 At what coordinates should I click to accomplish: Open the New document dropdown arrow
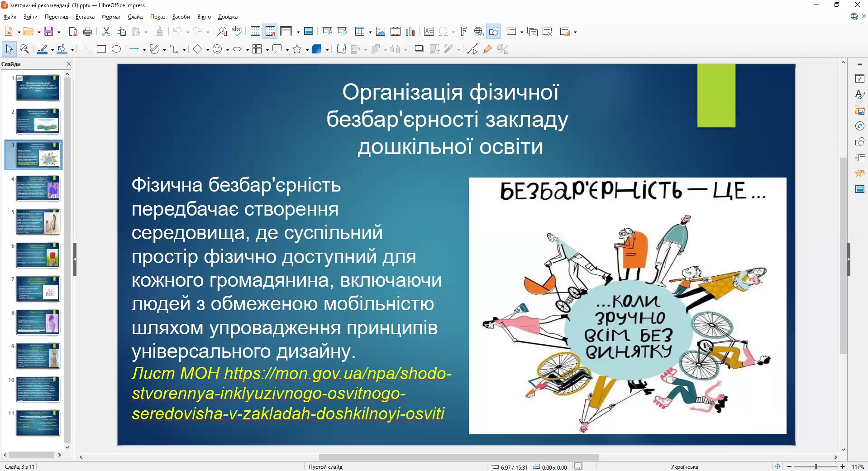click(x=19, y=32)
